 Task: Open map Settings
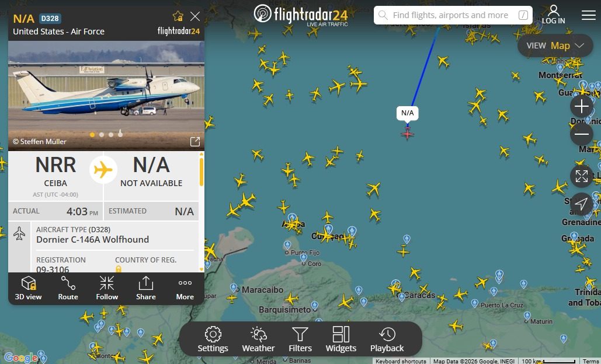point(213,339)
